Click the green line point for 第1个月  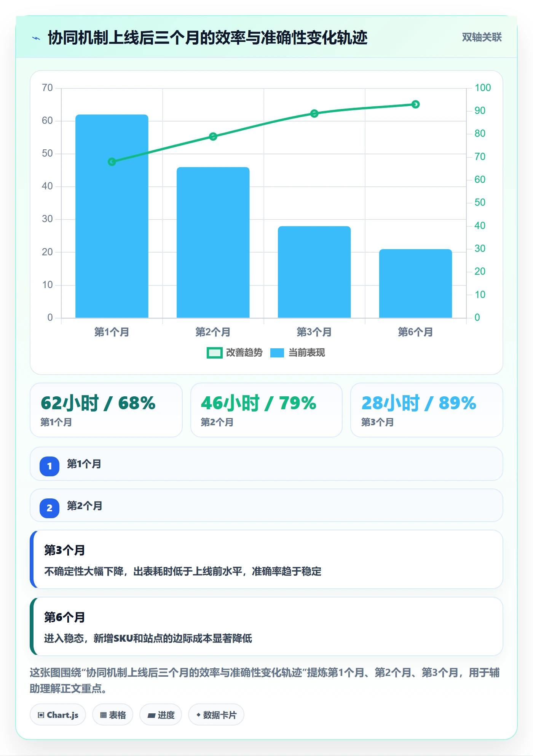(x=112, y=162)
